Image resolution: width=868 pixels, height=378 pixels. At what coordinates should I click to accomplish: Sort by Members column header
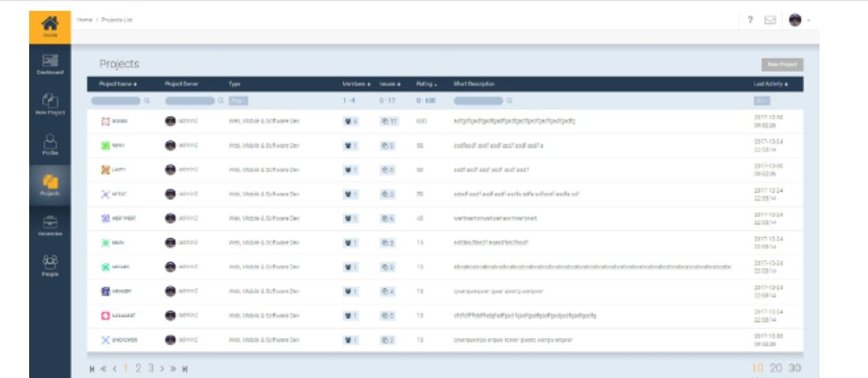[357, 84]
